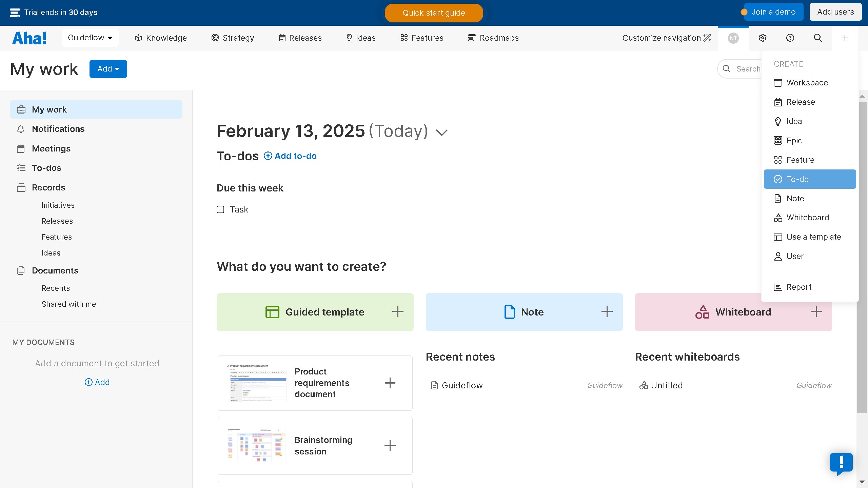The height and width of the screenshot is (488, 868).
Task: Click the page vertical scrollbar
Action: click(862, 258)
